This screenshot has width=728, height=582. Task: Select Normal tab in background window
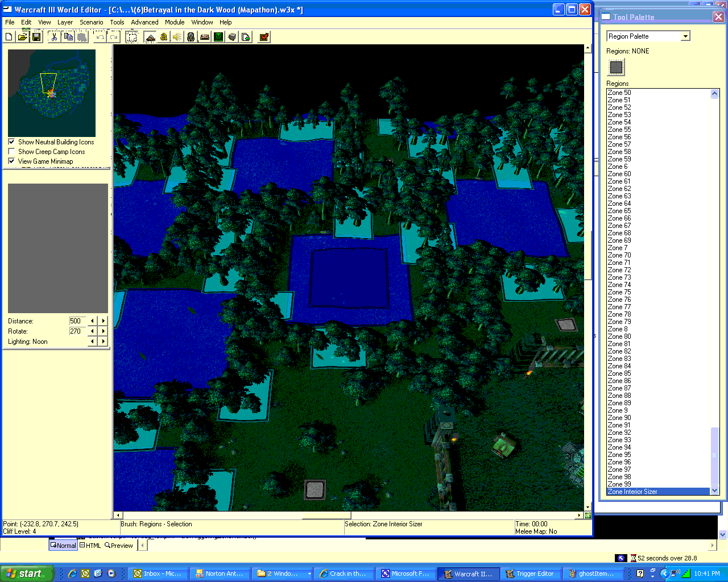[63, 546]
